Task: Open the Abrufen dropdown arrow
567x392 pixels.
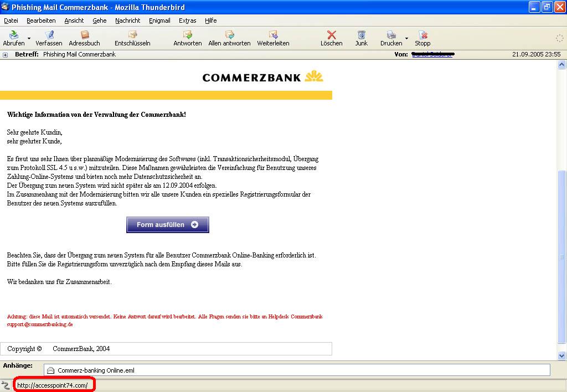Action: (29, 38)
